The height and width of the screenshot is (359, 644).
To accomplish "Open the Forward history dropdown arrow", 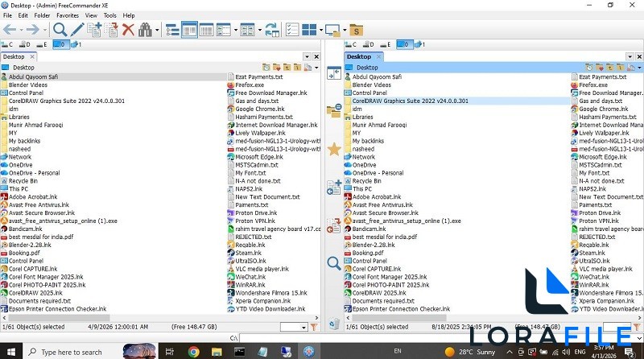I will coord(45,30).
